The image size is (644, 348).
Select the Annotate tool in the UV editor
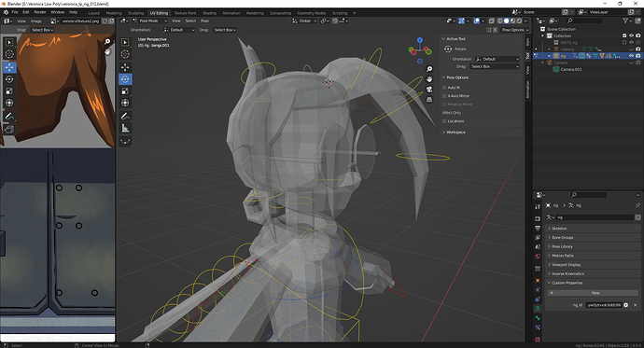pyautogui.click(x=9, y=116)
